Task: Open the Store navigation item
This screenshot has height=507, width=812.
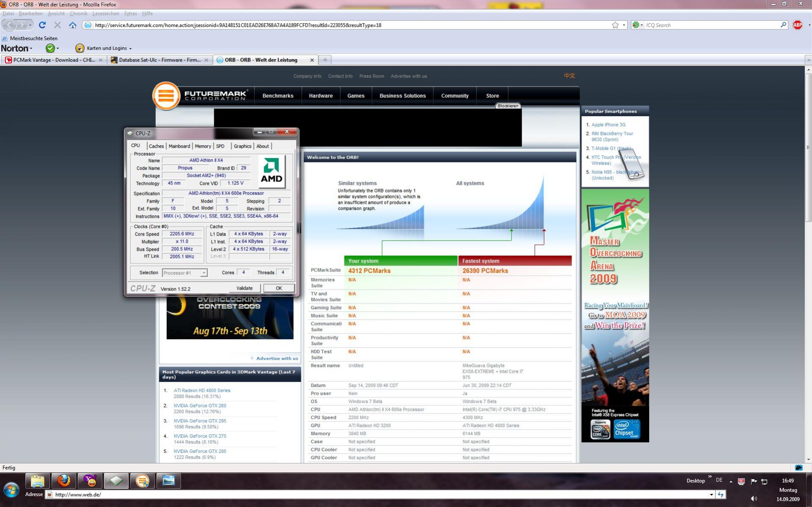Action: [x=493, y=96]
